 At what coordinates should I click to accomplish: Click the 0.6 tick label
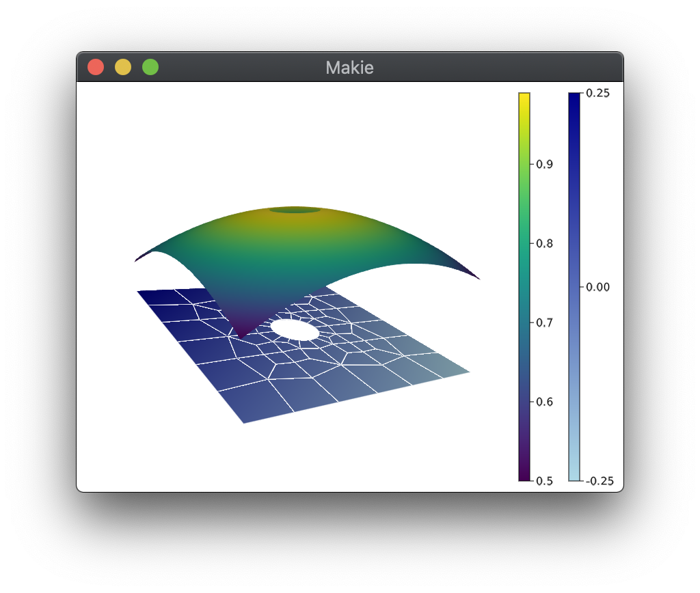point(544,402)
